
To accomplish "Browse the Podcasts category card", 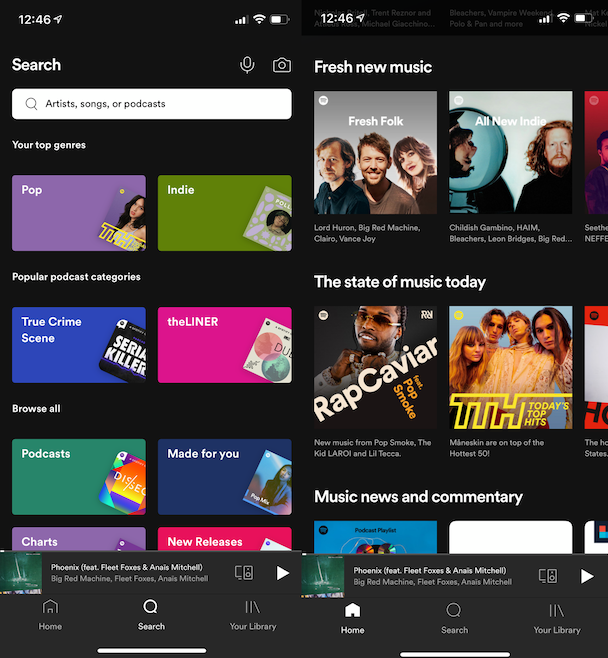I will click(79, 477).
